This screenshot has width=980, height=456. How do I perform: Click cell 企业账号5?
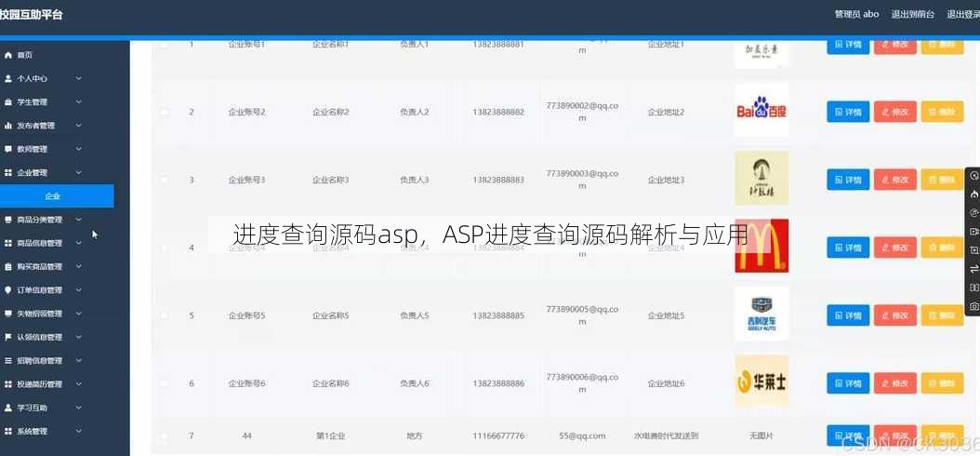(x=247, y=315)
